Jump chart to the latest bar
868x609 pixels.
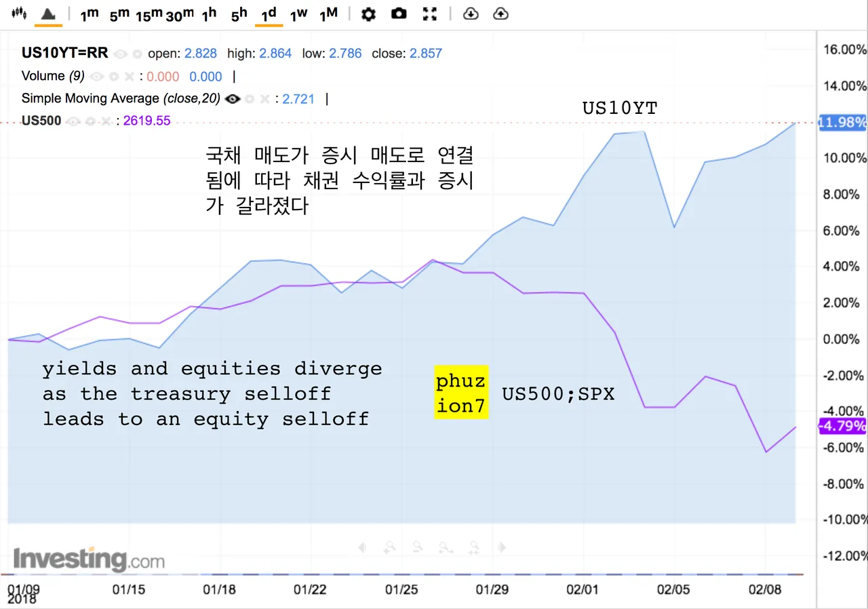coord(502,547)
